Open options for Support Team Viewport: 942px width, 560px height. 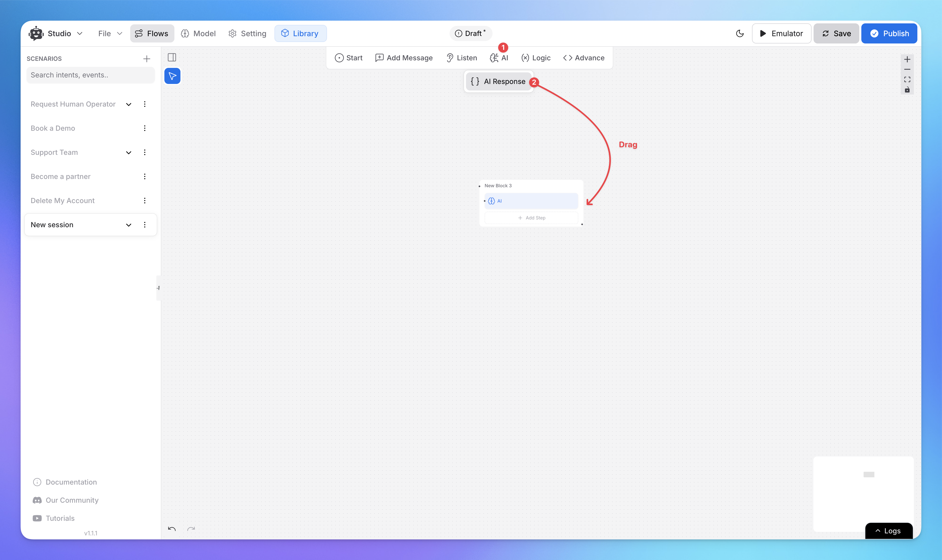coord(145,153)
